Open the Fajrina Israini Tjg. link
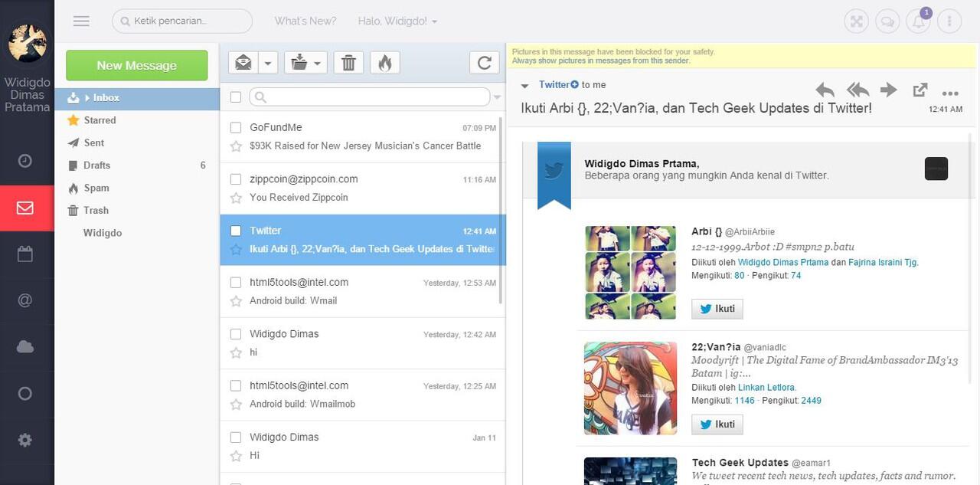 click(884, 262)
